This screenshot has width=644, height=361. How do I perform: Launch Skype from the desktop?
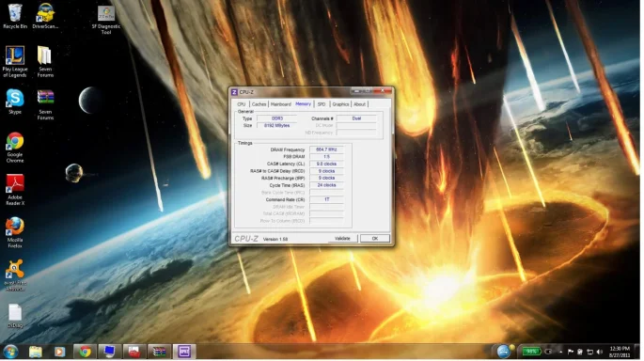15,102
